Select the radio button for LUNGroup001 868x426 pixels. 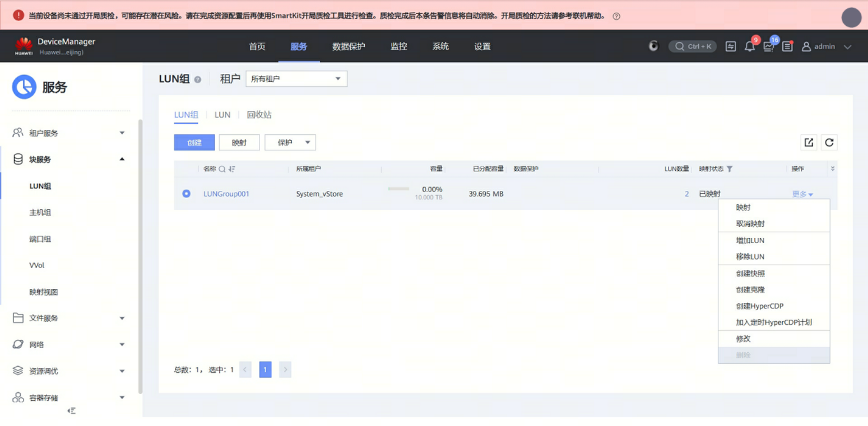(x=186, y=194)
